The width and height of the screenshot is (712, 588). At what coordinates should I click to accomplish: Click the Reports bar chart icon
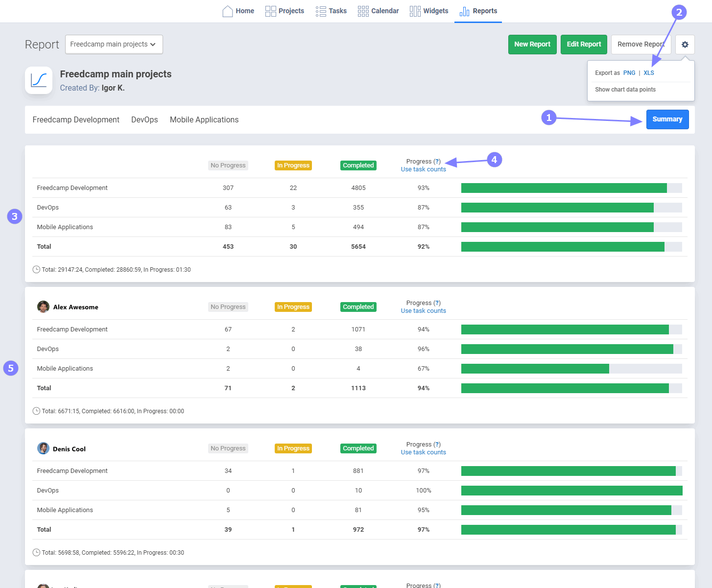click(464, 11)
